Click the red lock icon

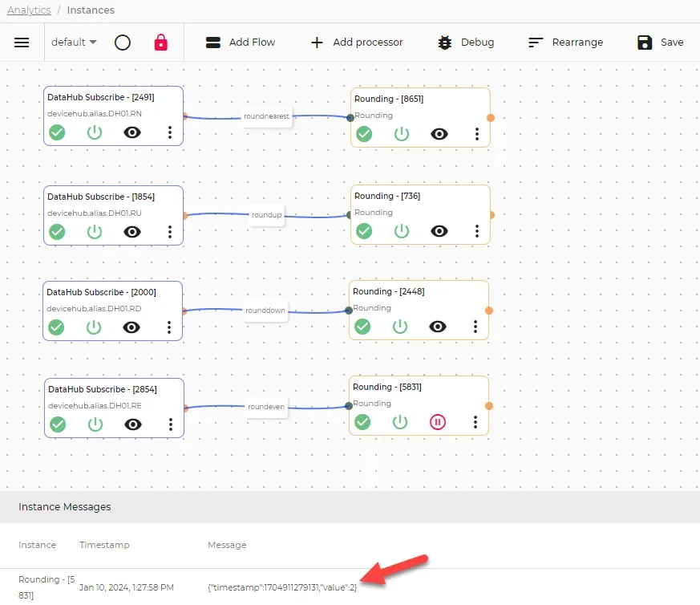pos(160,43)
